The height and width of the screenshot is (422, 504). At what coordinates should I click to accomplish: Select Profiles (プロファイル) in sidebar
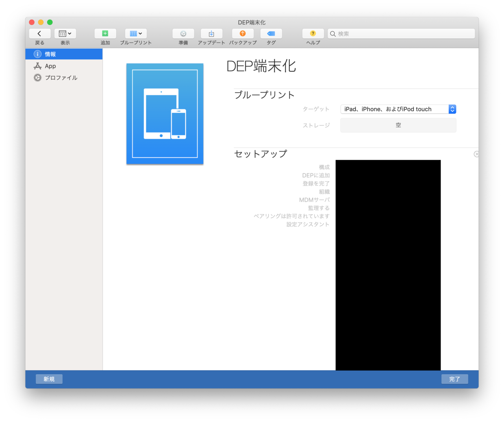[61, 78]
